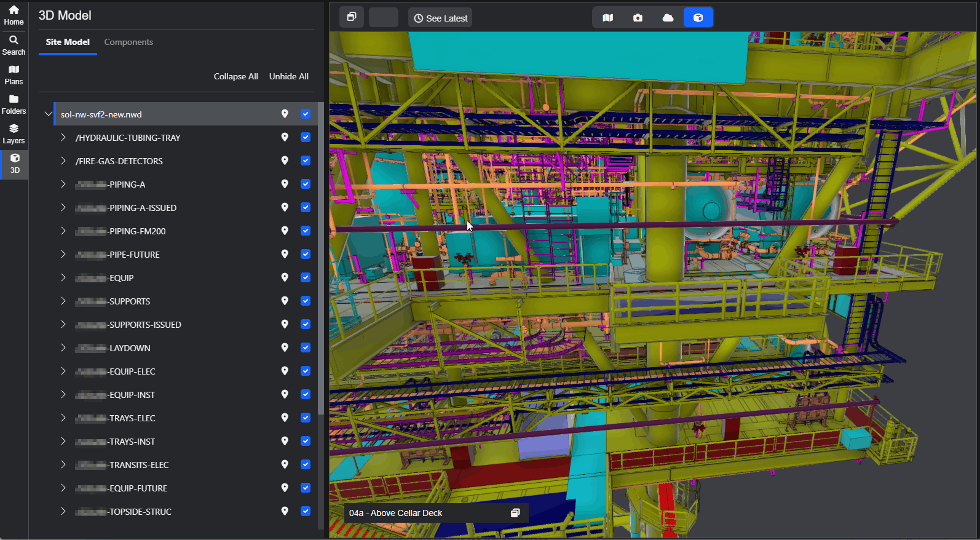The height and width of the screenshot is (540, 980).
Task: Click the pin icon for -SUPPORTS row
Action: click(285, 301)
